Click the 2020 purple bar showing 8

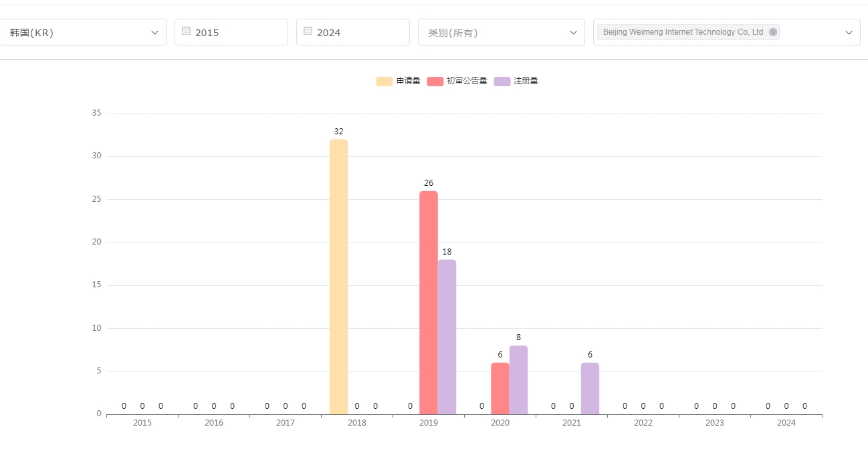point(518,380)
